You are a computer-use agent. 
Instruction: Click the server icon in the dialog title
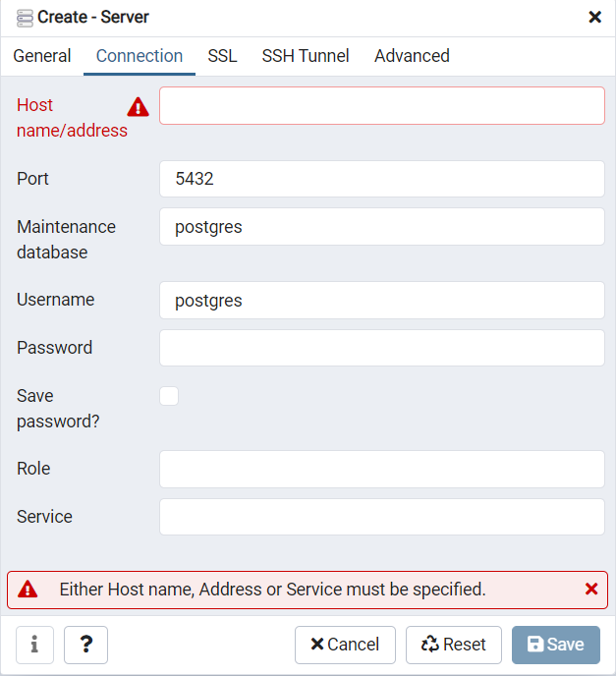(x=25, y=18)
